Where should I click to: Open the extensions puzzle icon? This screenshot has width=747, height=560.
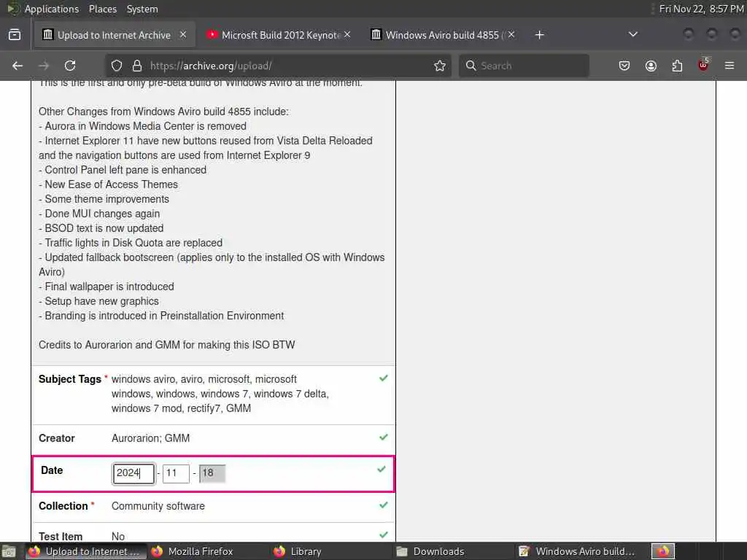pos(677,66)
